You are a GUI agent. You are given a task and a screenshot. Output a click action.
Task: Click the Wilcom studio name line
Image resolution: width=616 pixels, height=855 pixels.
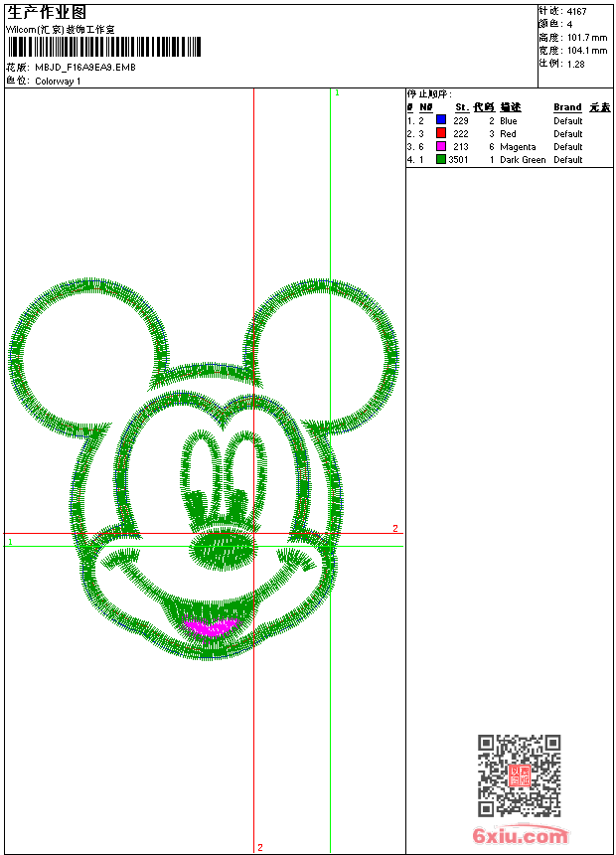pyautogui.click(x=61, y=30)
